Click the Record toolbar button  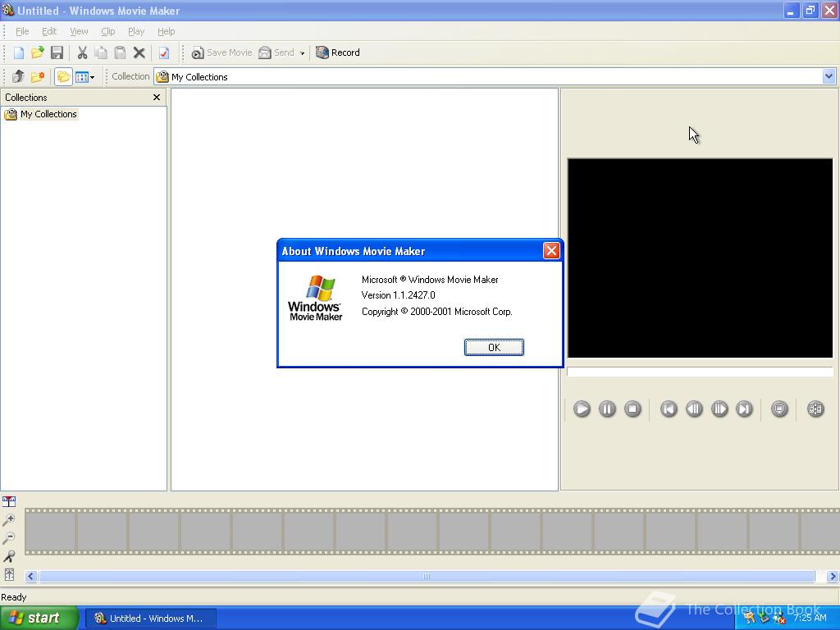(x=337, y=52)
